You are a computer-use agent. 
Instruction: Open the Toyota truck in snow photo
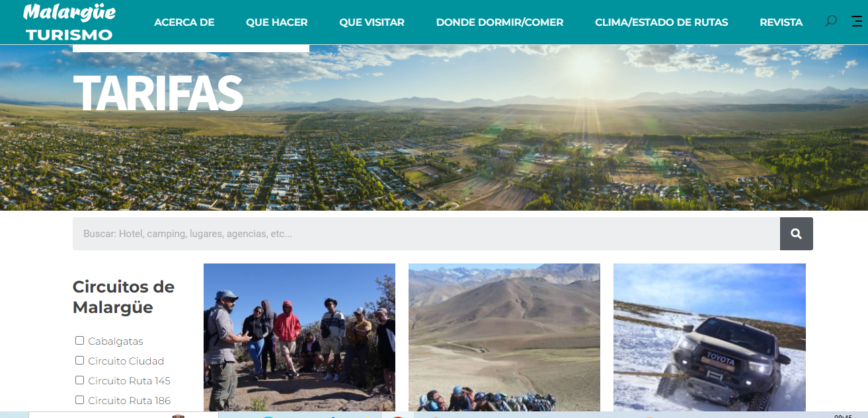pos(709,337)
